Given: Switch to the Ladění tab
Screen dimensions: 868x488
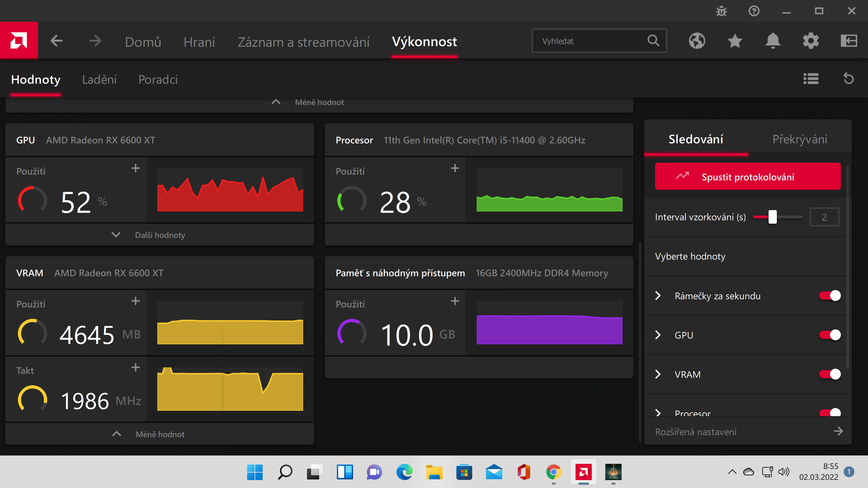Looking at the screenshot, I should [99, 80].
